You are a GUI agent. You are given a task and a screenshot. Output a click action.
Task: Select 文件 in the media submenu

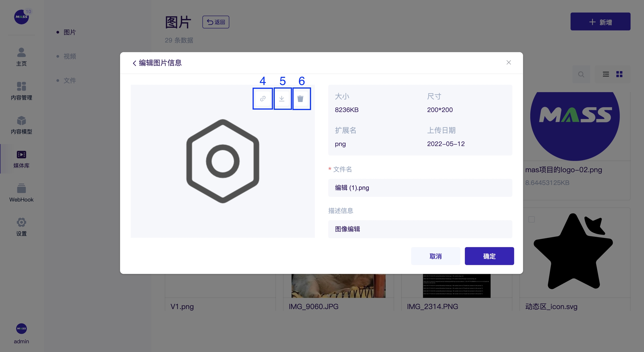70,80
